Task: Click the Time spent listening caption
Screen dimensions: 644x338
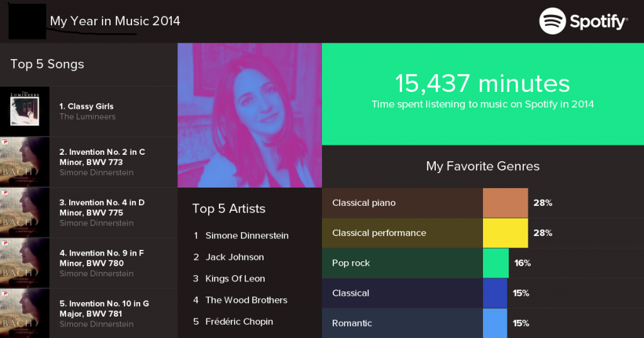Action: 482,104
